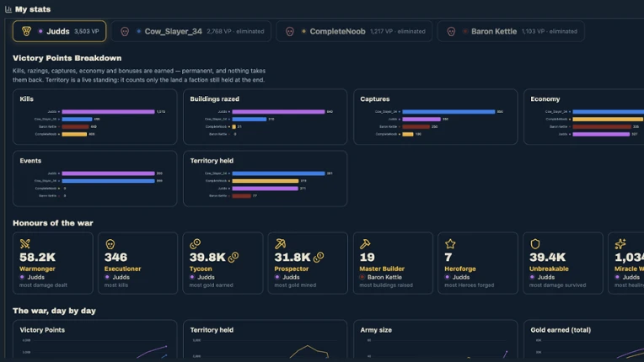The height and width of the screenshot is (362, 644).
Task: Click the Victory Points daily chart
Action: coord(95,340)
